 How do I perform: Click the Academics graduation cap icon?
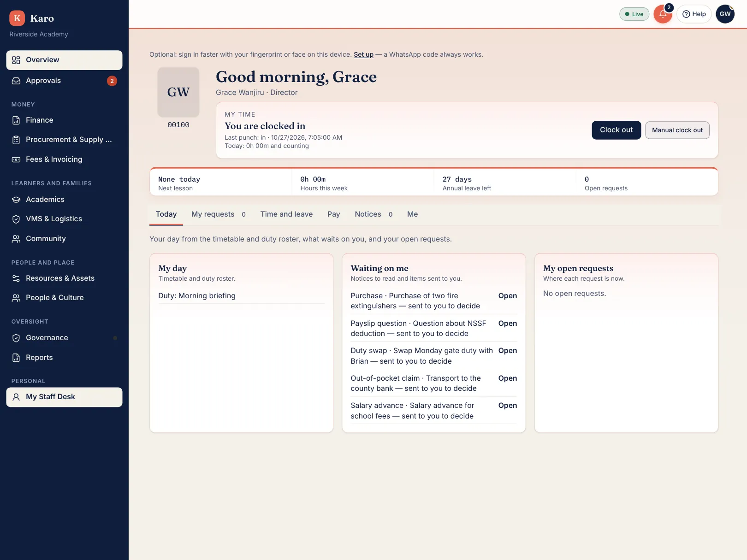pyautogui.click(x=16, y=200)
